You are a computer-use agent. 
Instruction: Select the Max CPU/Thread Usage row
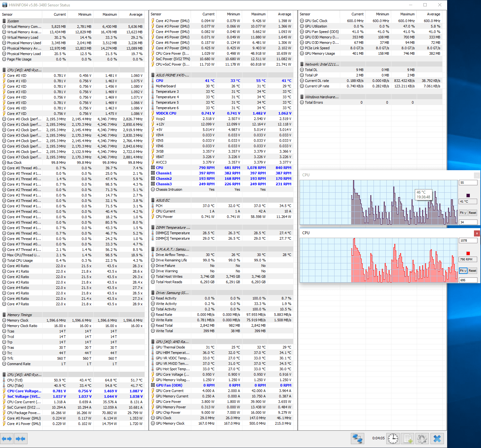[73, 255]
